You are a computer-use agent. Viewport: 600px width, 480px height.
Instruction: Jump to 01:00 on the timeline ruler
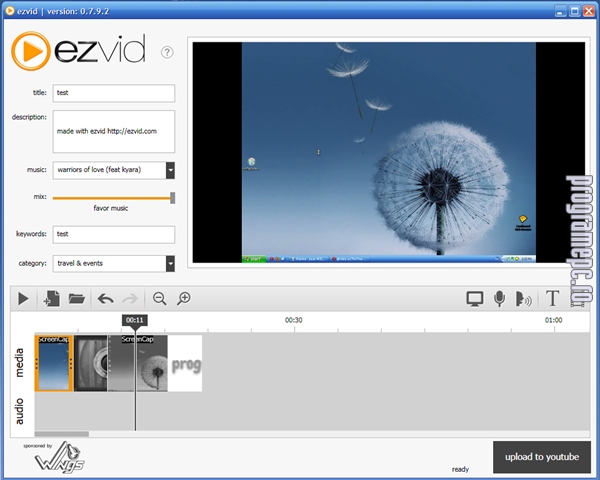[553, 320]
